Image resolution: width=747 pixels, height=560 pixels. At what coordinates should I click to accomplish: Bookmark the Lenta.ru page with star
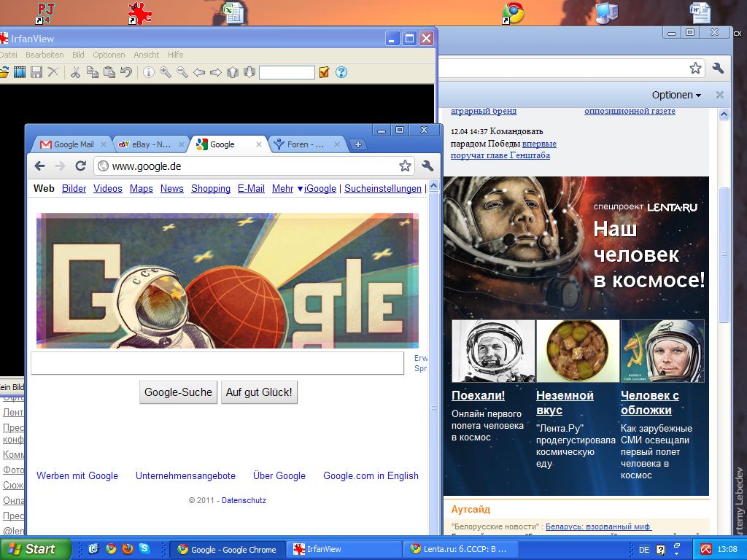[x=695, y=68]
